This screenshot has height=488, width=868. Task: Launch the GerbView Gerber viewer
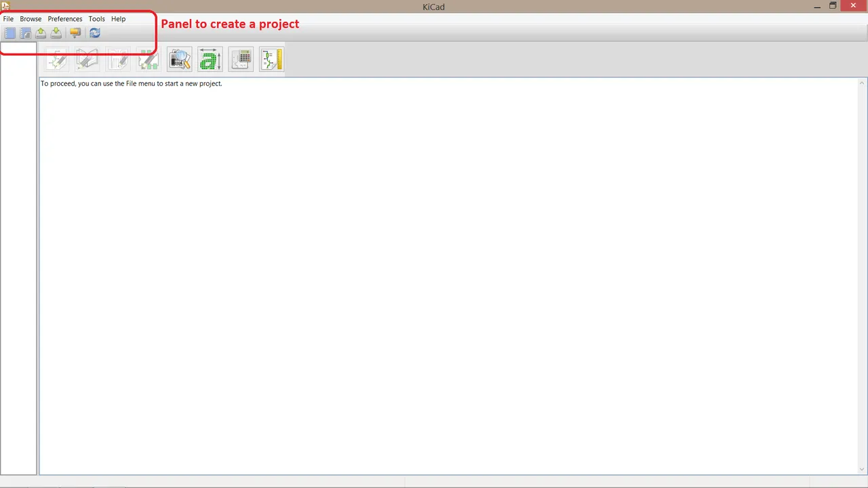180,59
